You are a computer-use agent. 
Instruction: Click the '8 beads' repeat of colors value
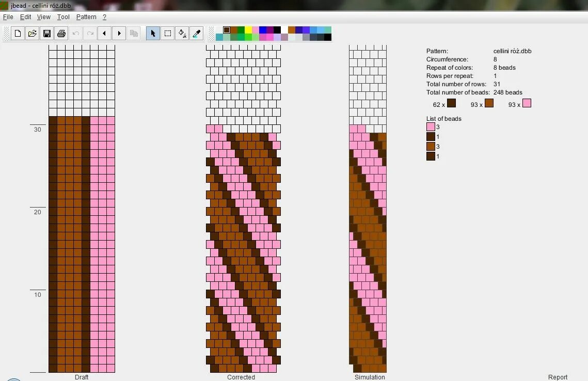point(504,68)
